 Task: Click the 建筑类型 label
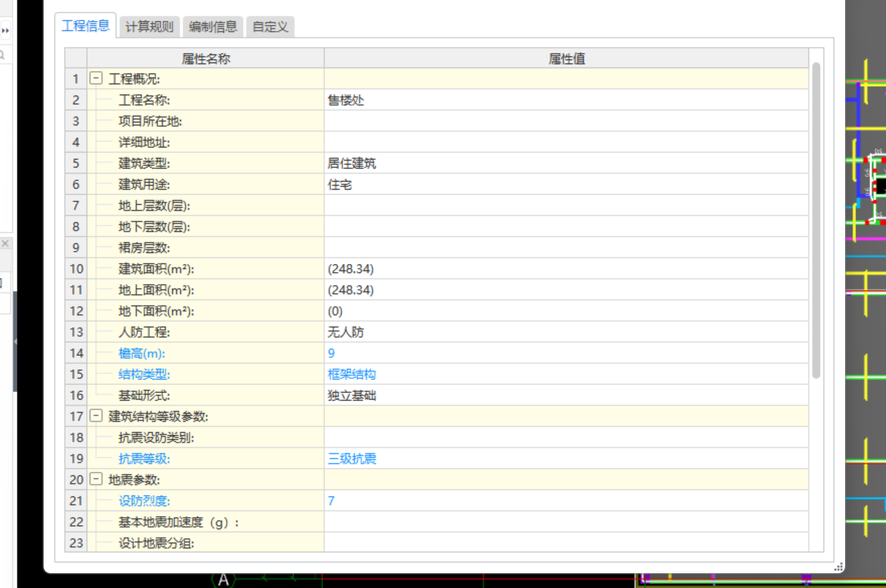pyautogui.click(x=144, y=163)
